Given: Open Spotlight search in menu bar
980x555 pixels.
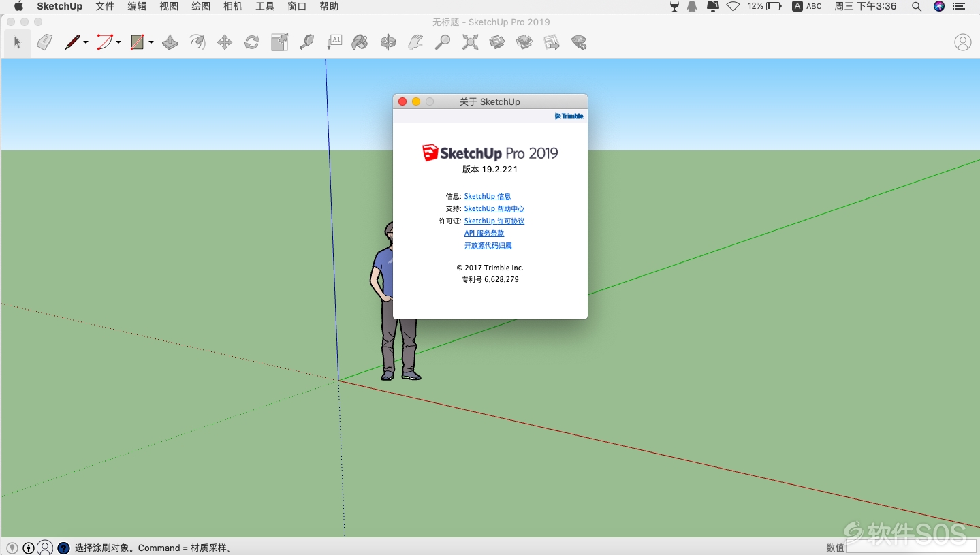Looking at the screenshot, I should tap(917, 6).
